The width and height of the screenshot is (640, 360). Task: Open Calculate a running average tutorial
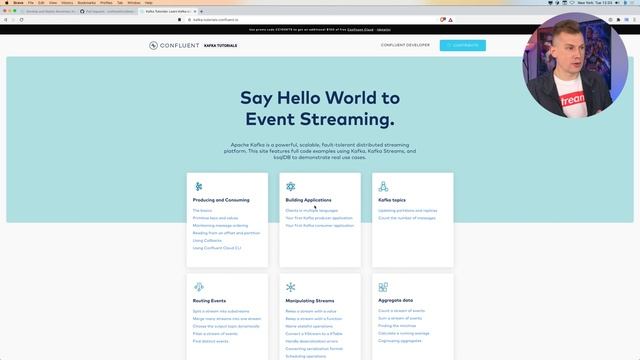coord(404,333)
